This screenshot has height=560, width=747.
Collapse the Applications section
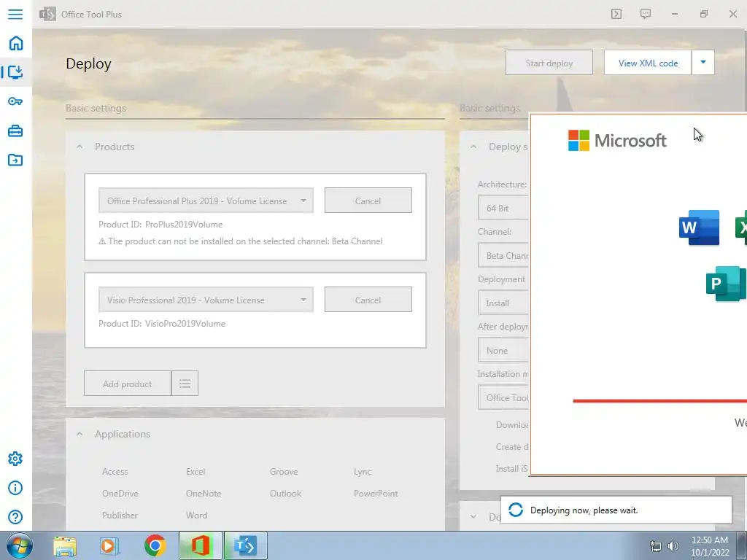click(80, 434)
